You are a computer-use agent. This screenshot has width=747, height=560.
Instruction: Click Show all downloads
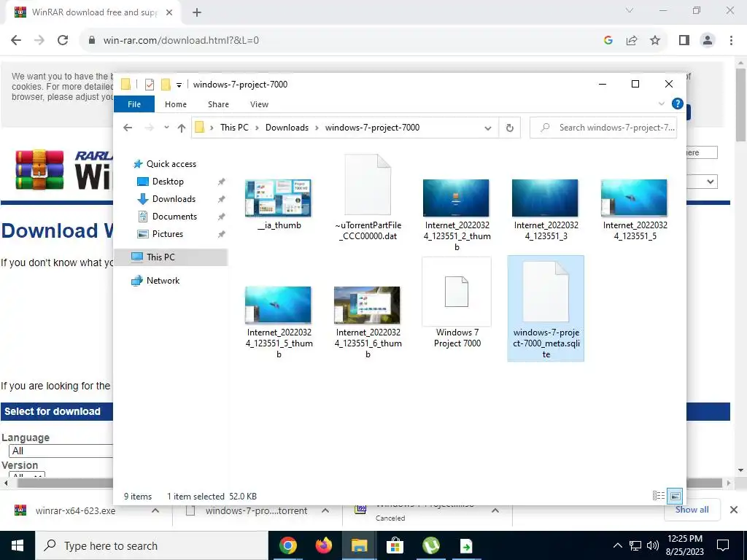(x=692, y=510)
